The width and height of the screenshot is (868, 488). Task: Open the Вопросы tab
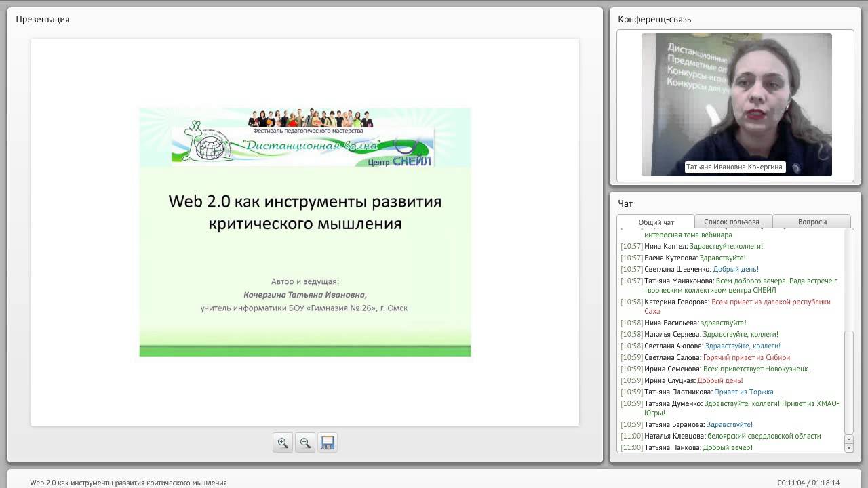(812, 222)
